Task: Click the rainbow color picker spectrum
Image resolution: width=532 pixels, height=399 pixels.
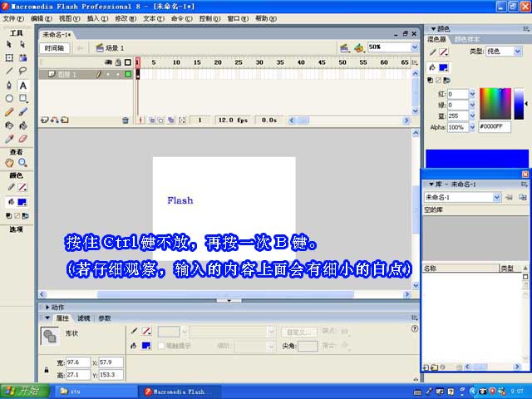Action: 495,103
